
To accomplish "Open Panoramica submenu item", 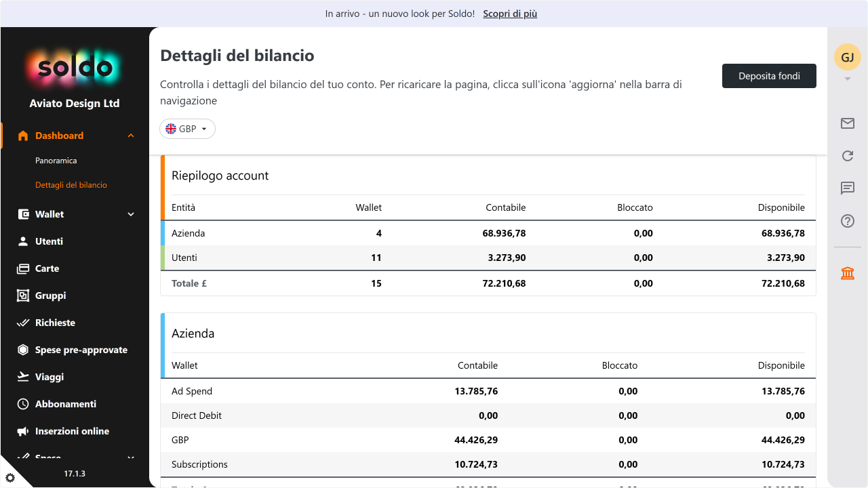I will pos(56,161).
